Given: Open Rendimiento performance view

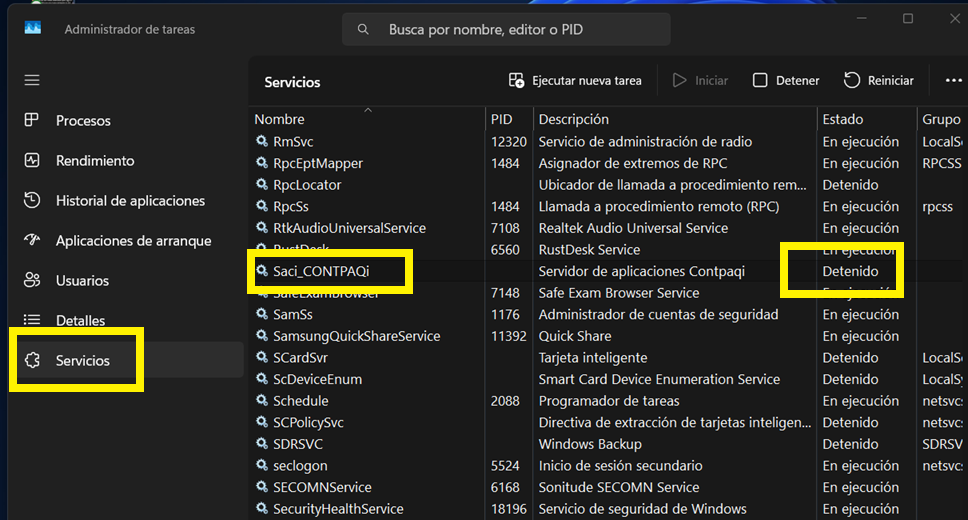Looking at the screenshot, I should point(94,161).
